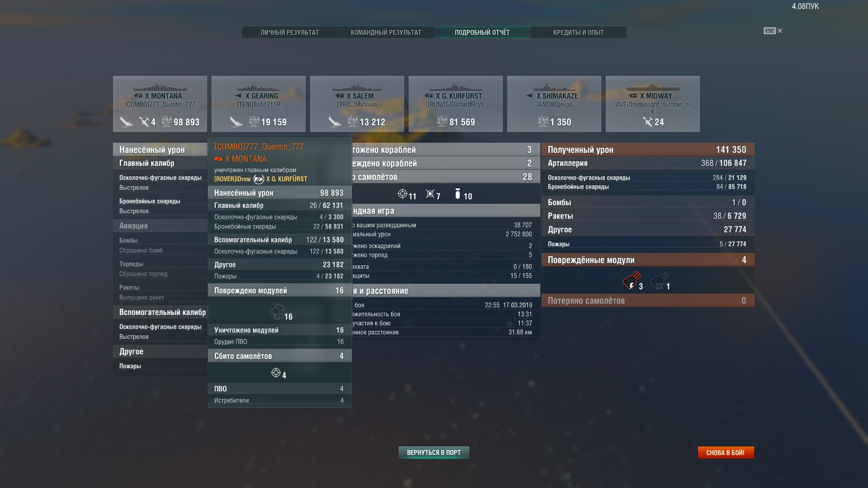Click destroyed module icon with 1
This screenshot has width=868, height=488.
click(x=659, y=281)
